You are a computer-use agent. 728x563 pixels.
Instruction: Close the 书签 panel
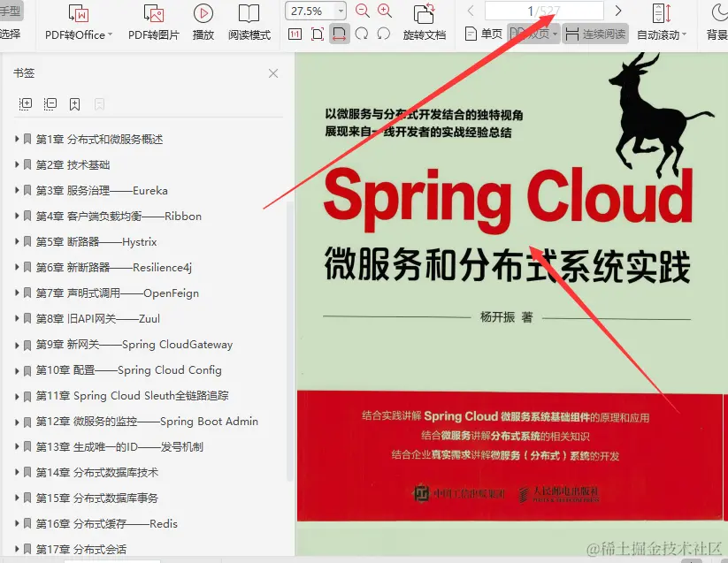tap(273, 73)
